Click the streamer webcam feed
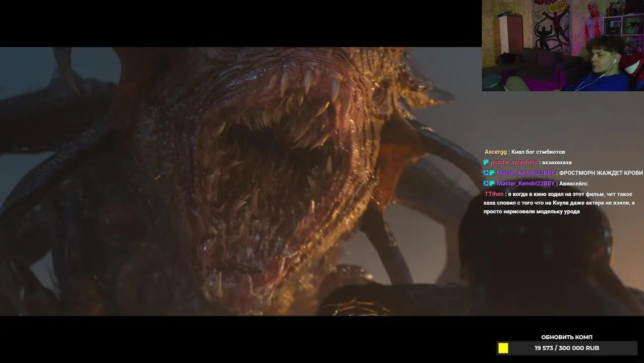Image resolution: width=644 pixels, height=363 pixels. click(563, 45)
